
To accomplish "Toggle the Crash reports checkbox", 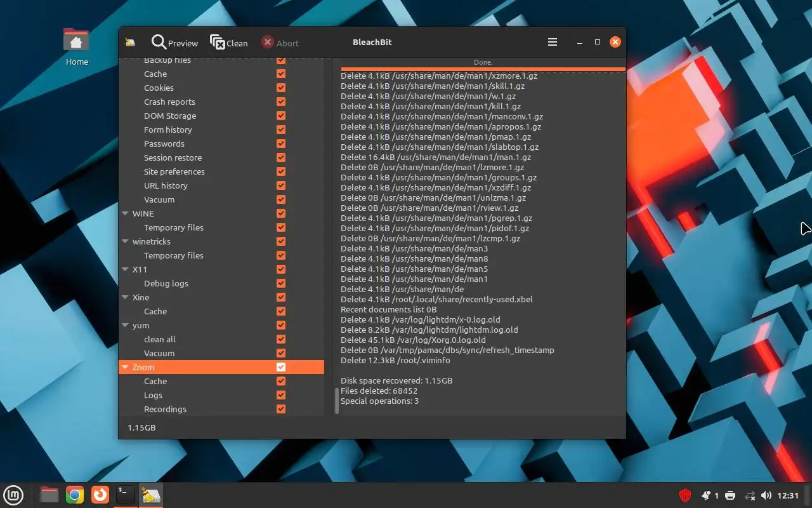I will point(281,102).
